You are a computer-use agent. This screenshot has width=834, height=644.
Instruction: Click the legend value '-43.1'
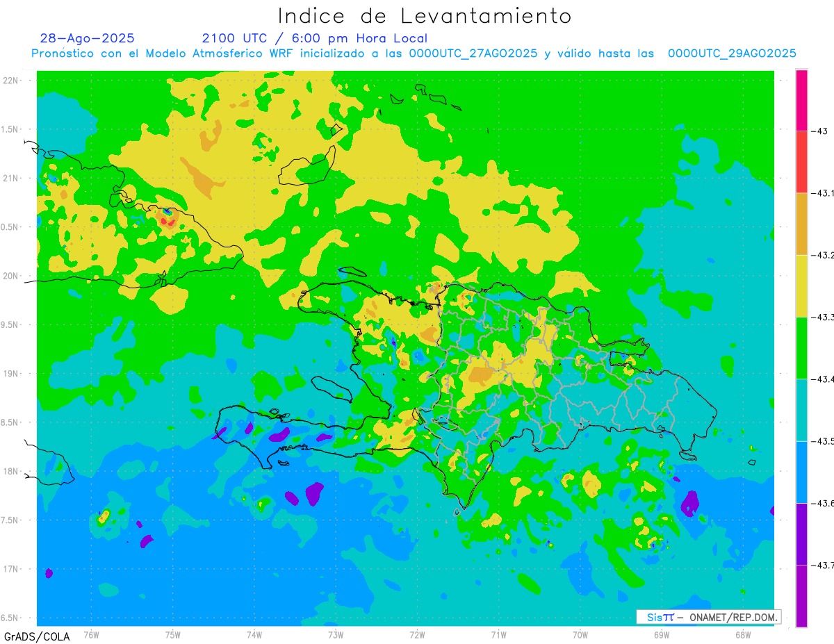coord(822,193)
